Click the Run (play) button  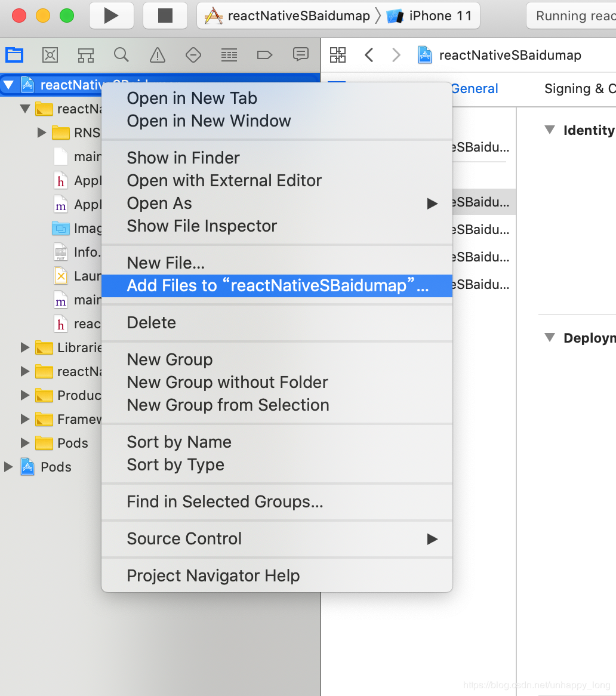112,16
